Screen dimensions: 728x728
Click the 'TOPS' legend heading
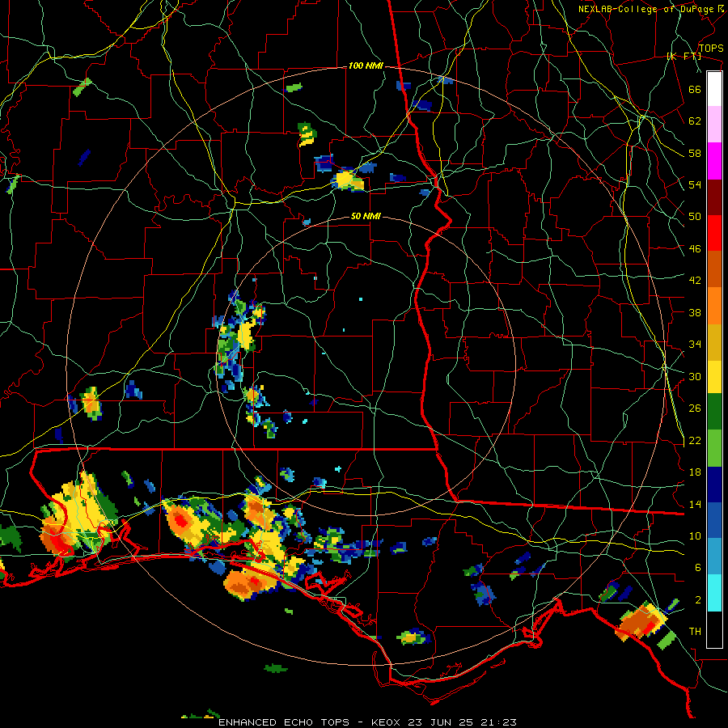coord(711,49)
